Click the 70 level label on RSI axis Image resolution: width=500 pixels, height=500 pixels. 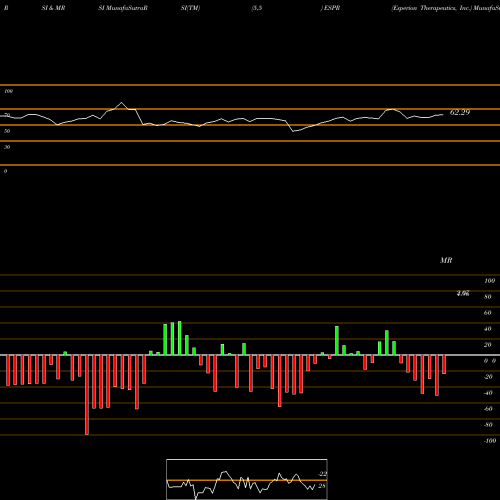tap(7, 115)
